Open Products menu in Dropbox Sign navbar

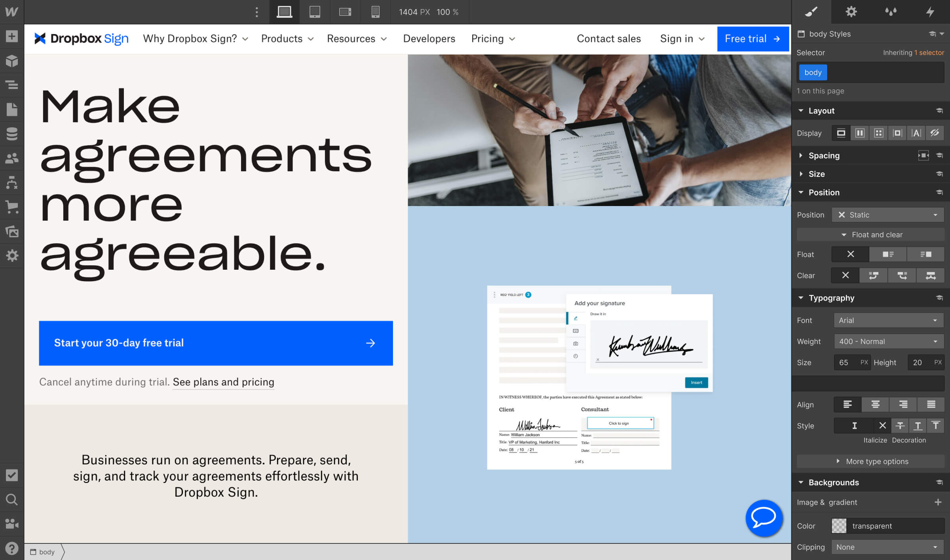[x=287, y=39]
